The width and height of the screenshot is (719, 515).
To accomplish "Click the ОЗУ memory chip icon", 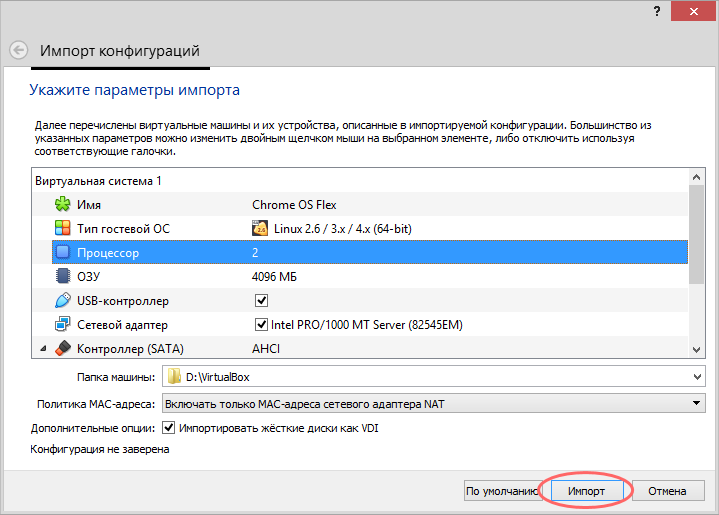I will (63, 276).
